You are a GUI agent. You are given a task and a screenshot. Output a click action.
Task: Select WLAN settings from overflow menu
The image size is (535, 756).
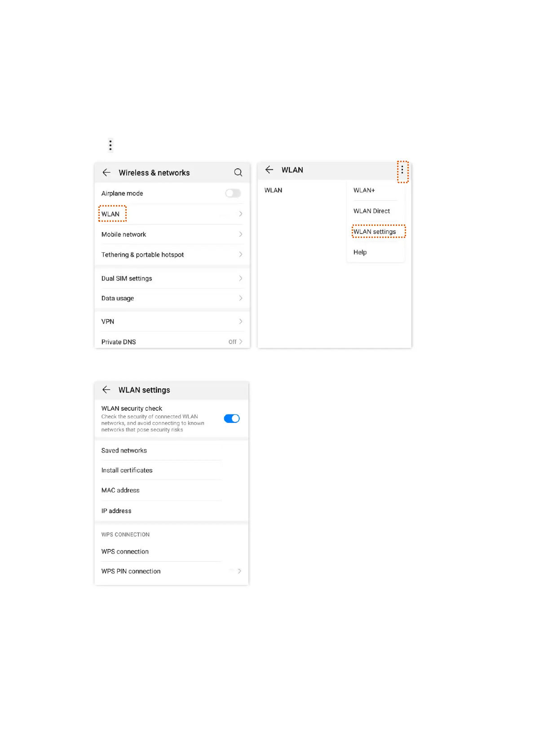(x=375, y=232)
